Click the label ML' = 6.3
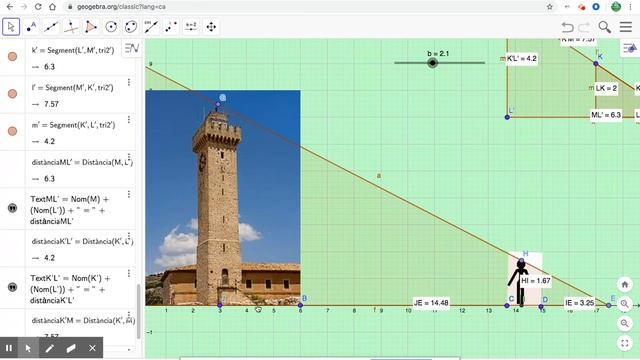Viewport: 640px width, 360px height. coord(606,115)
